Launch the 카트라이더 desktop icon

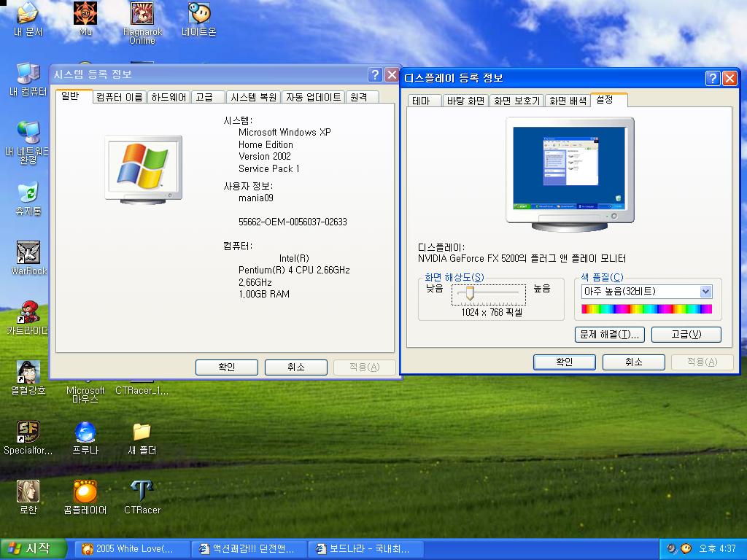coord(28,318)
